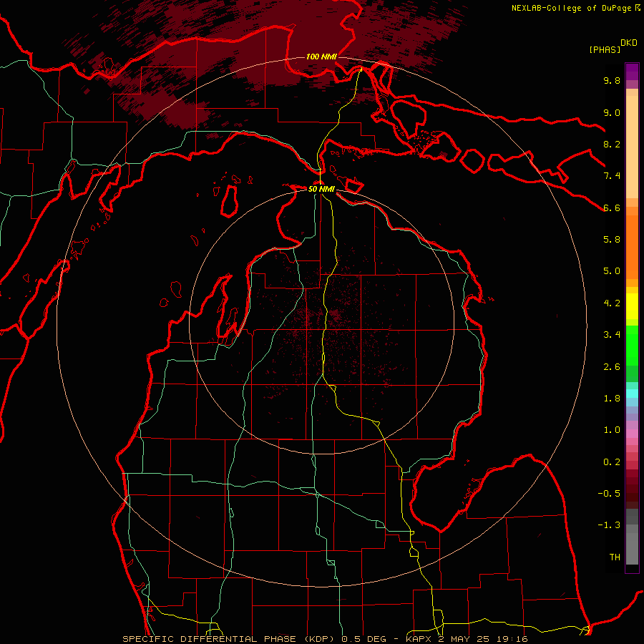Click the TH threshold label
644x644 pixels.
click(615, 557)
